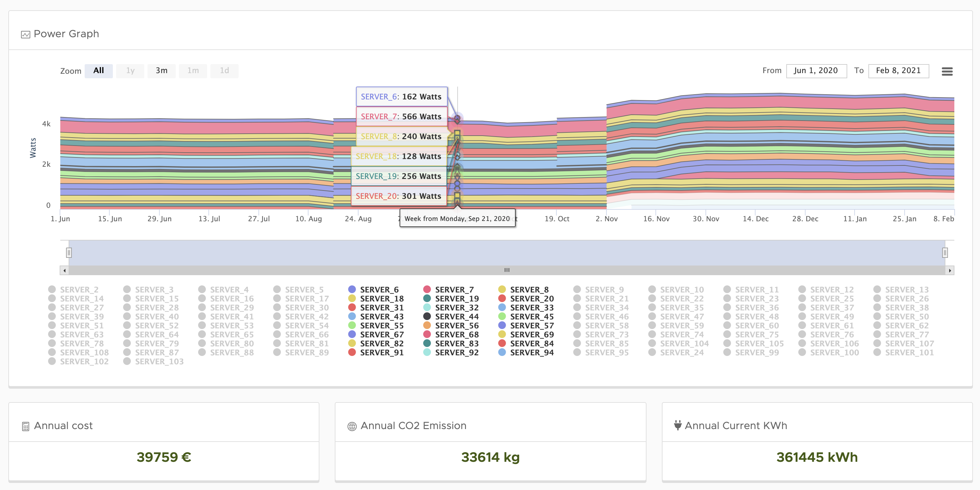Viewport: 980px width, 490px height.
Task: Show SERVER_13 series in legend
Action: tap(901, 290)
